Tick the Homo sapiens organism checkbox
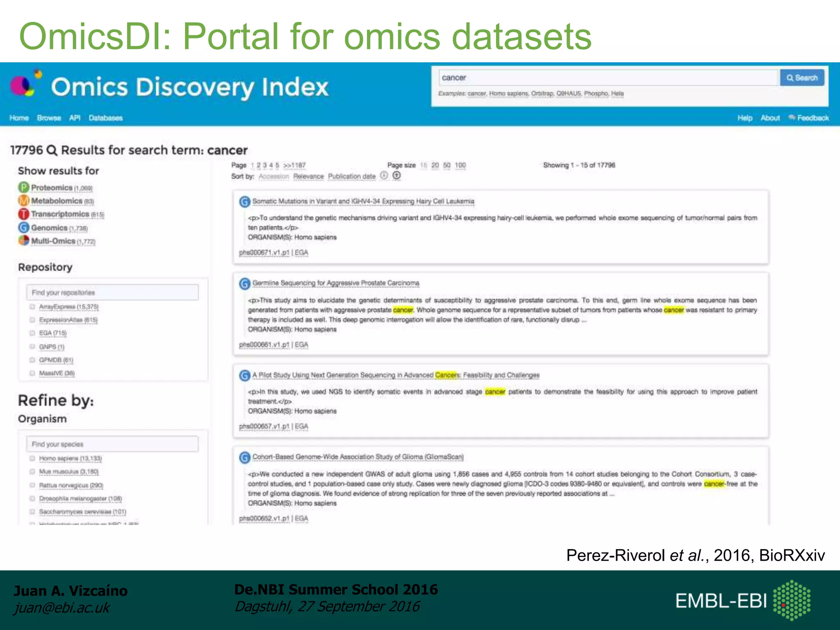840x630 pixels. pyautogui.click(x=32, y=458)
